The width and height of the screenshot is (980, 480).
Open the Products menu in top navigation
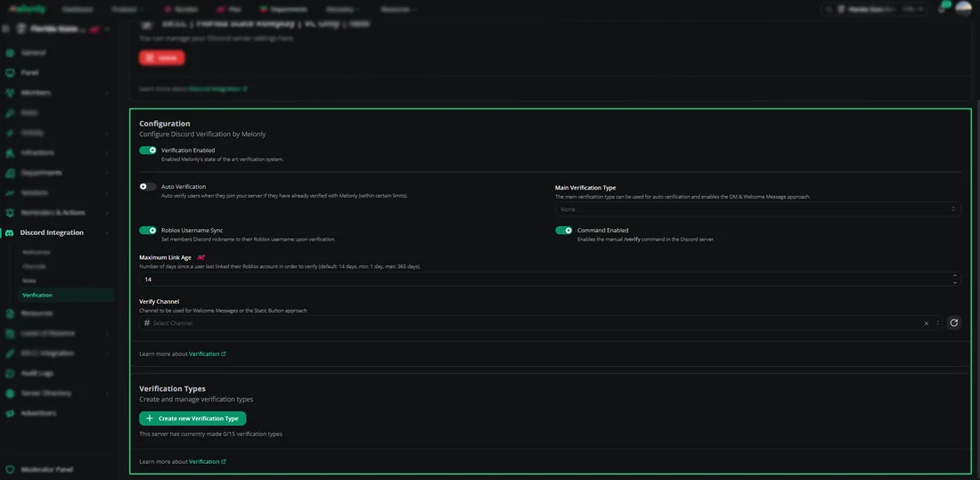click(x=127, y=10)
